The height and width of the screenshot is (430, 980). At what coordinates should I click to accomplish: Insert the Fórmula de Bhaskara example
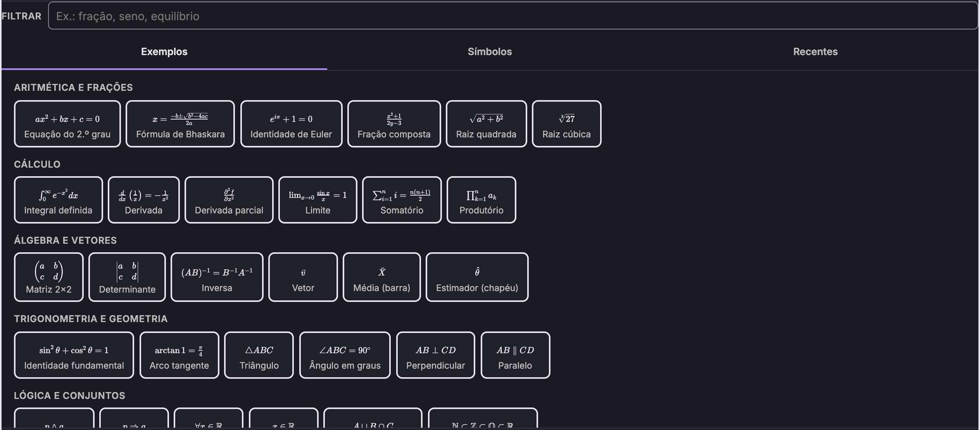tap(180, 124)
